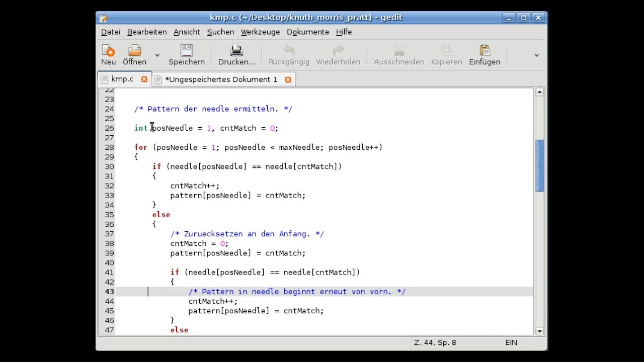Toggle the EIN insert mode indicator

[511, 342]
